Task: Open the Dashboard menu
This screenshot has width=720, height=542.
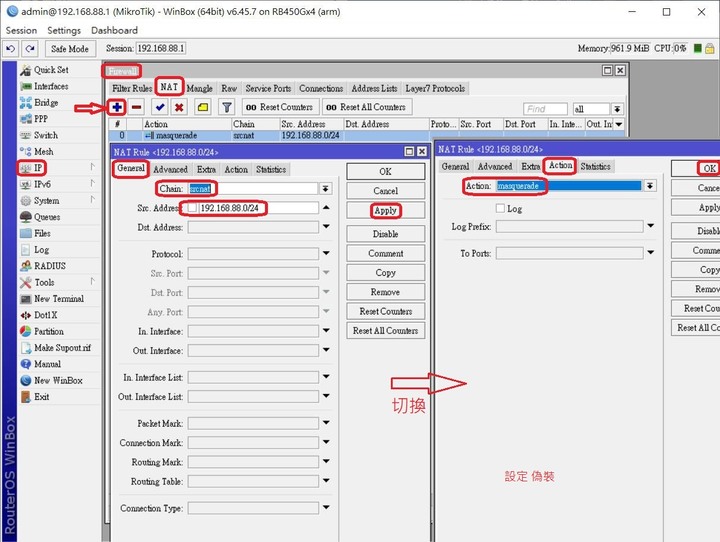Action: pyautogui.click(x=114, y=30)
